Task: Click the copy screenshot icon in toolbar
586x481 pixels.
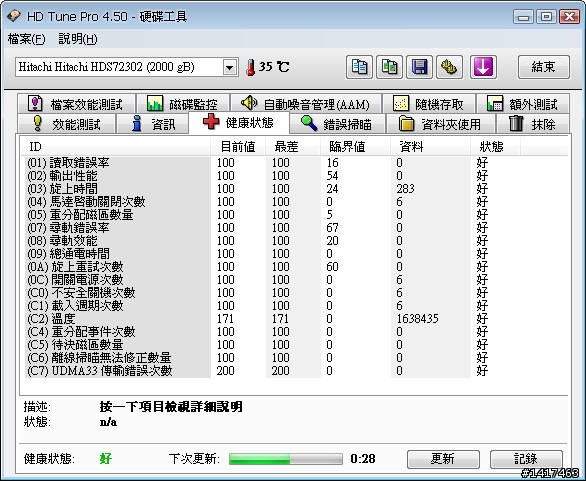Action: click(389, 67)
